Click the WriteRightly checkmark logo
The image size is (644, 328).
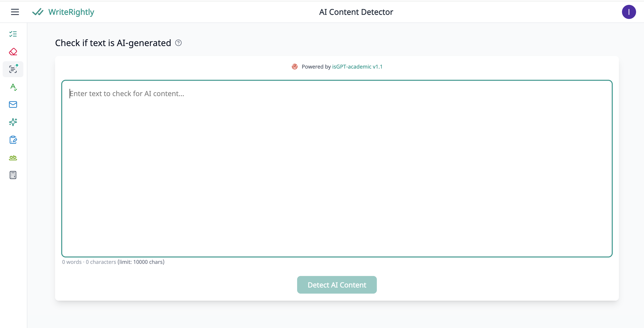(38, 12)
